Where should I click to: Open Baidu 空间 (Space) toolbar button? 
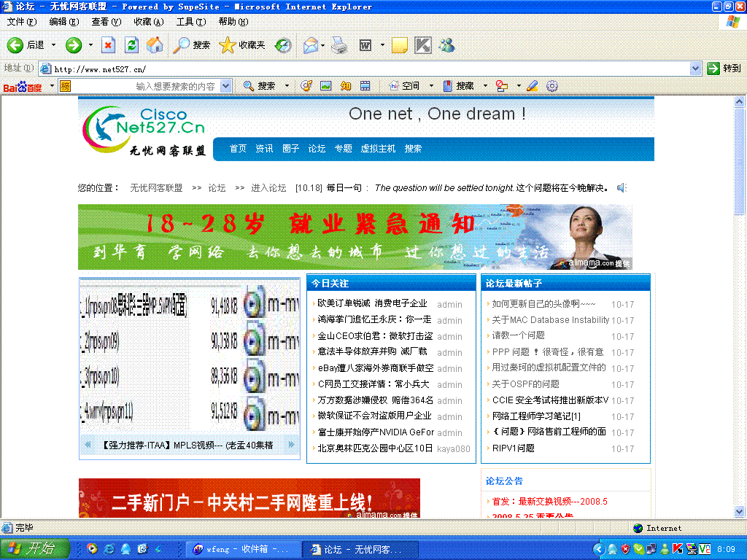[x=404, y=86]
